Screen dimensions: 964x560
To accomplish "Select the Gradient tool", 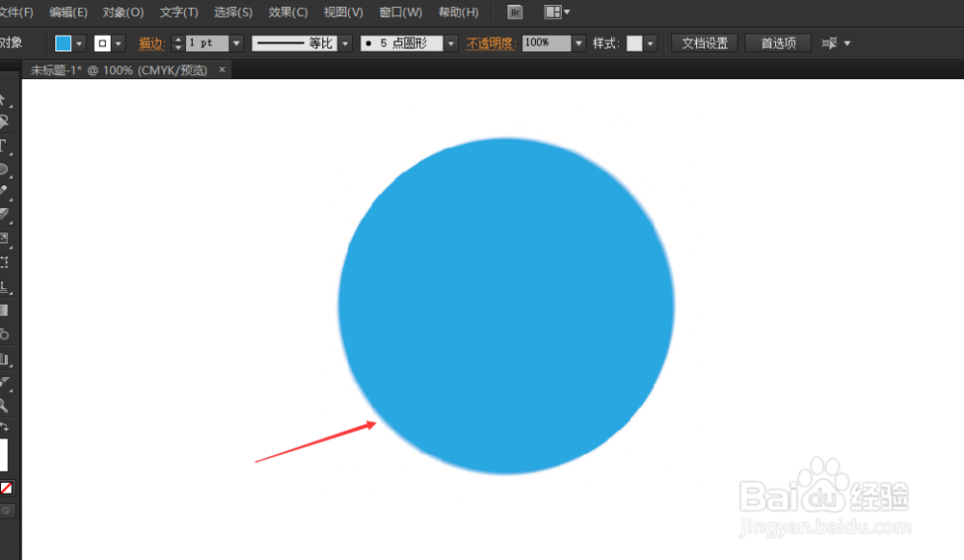I will tap(4, 310).
